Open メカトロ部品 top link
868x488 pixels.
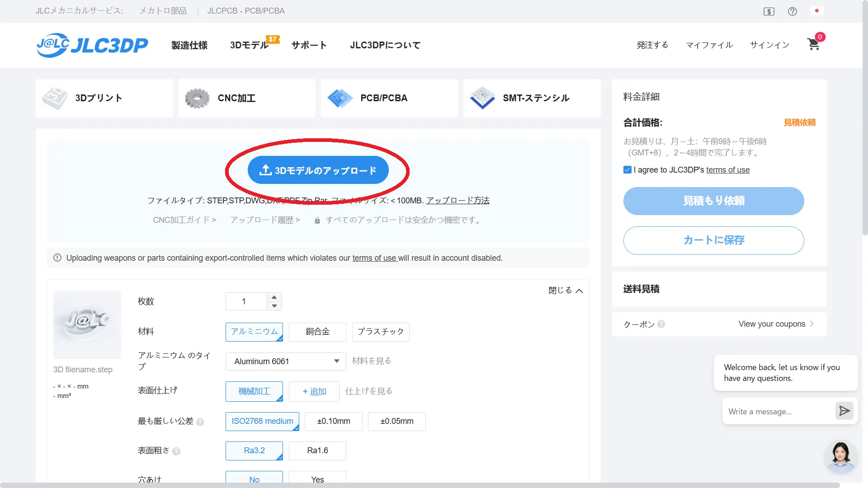pyautogui.click(x=163, y=11)
